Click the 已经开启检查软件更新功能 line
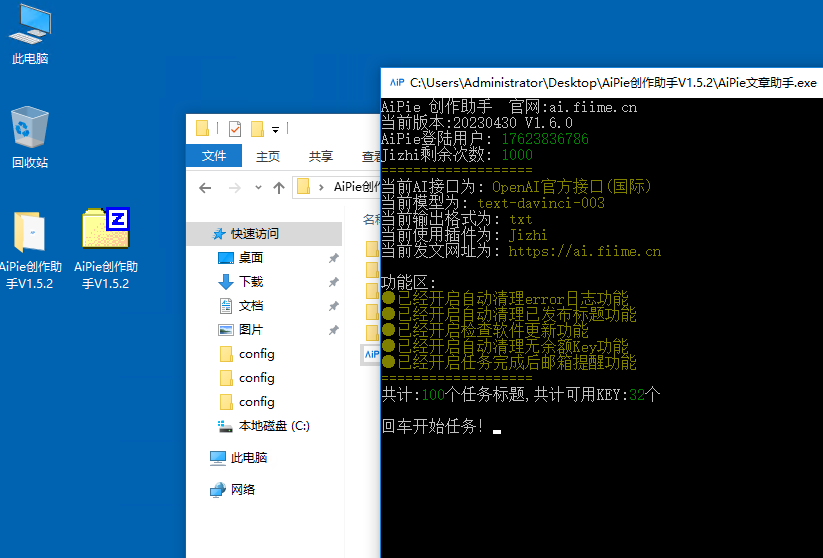The image size is (823, 558). coord(485,330)
